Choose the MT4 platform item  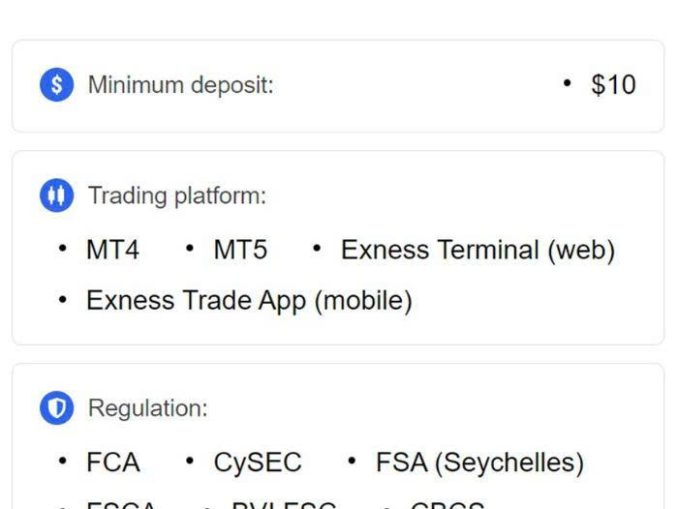(x=113, y=250)
